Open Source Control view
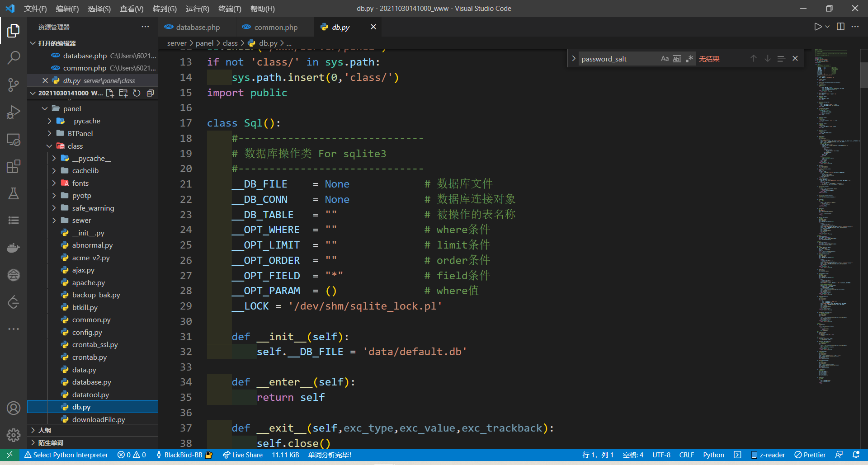The width and height of the screenshot is (868, 465). (x=14, y=85)
